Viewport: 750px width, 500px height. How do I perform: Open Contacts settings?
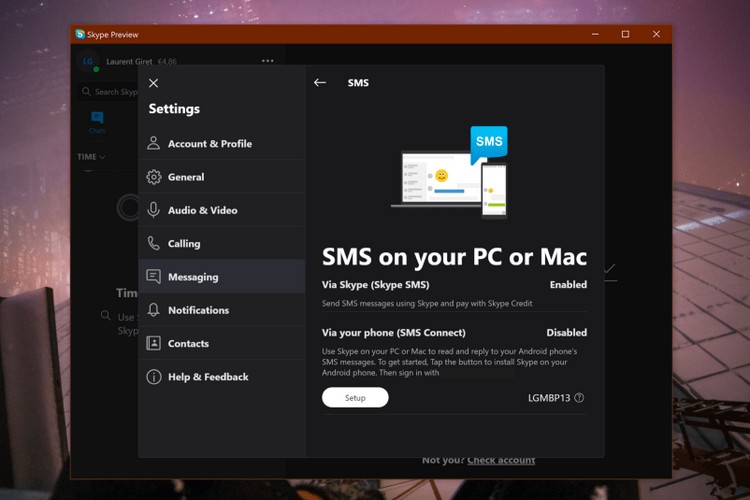222,344
